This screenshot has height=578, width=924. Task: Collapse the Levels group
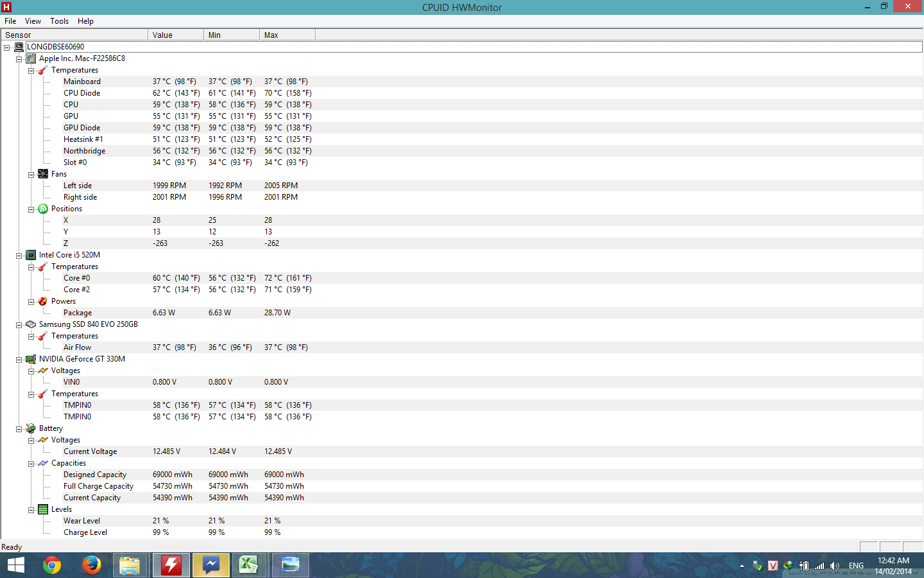31,510
